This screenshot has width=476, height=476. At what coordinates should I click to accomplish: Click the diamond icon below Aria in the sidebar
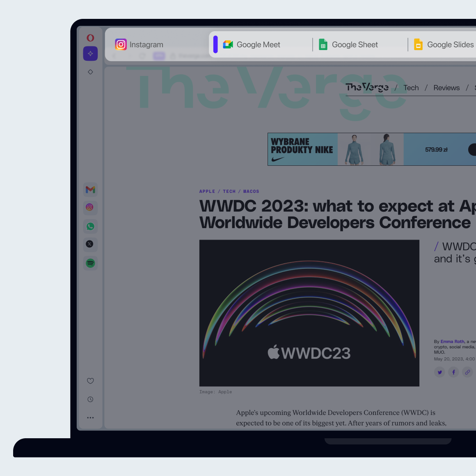click(x=90, y=72)
